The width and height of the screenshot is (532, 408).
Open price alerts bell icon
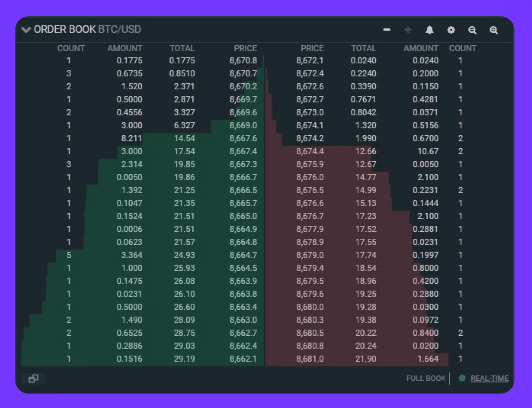point(430,30)
